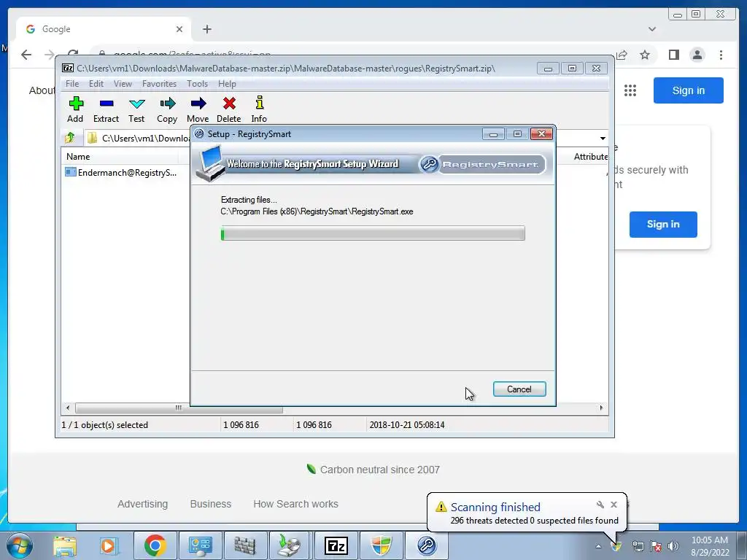Click the Scanning finished balloon title
Image resolution: width=747 pixels, height=560 pixels.
[495, 507]
